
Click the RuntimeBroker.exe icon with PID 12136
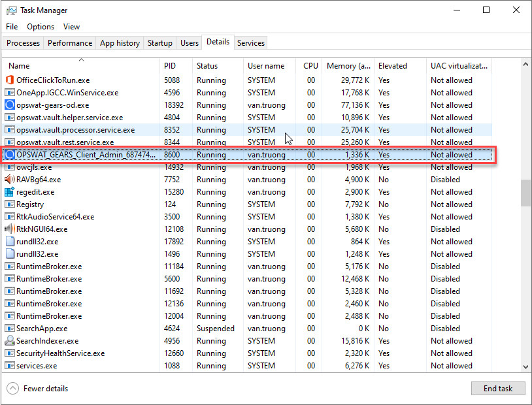click(x=10, y=304)
